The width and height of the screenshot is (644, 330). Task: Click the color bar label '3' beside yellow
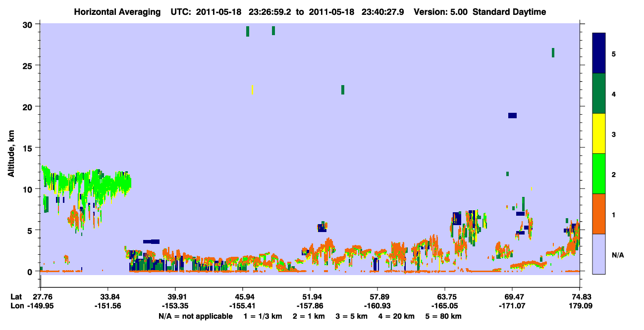(x=613, y=135)
